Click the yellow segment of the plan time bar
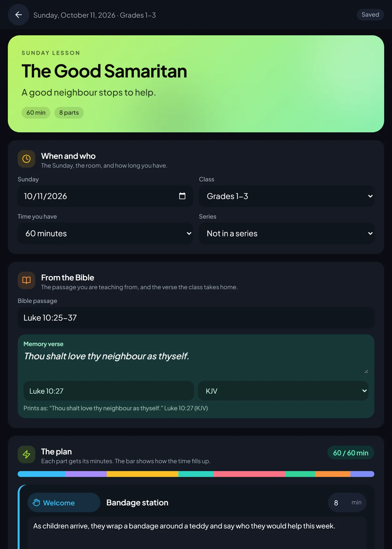Viewport: 392px width, 549px height. [x=142, y=474]
